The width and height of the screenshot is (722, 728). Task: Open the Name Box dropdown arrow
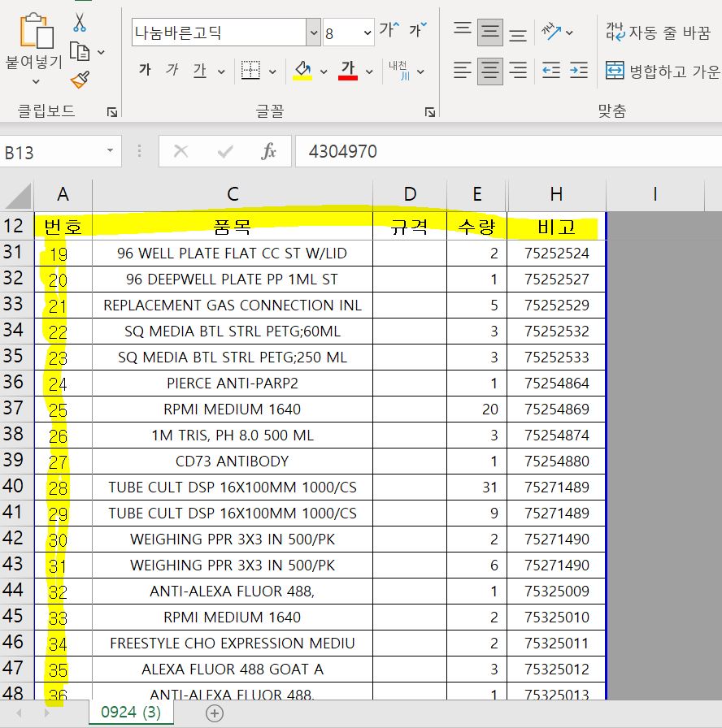(110, 150)
